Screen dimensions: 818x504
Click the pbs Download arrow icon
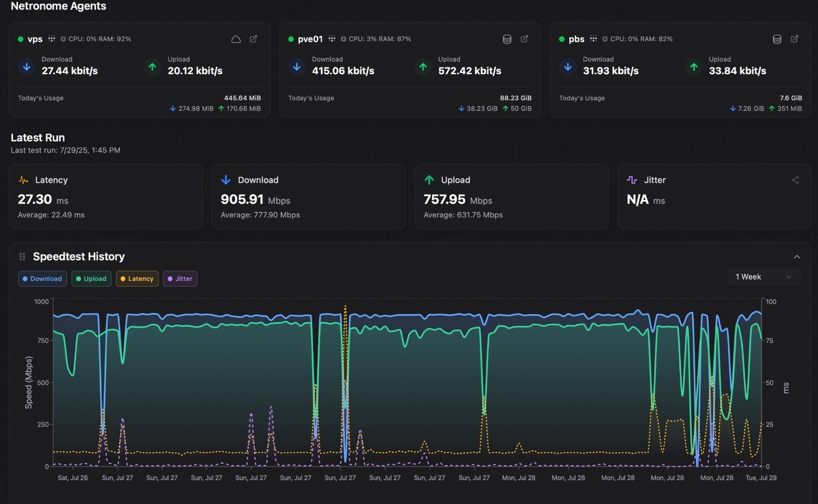tap(568, 67)
